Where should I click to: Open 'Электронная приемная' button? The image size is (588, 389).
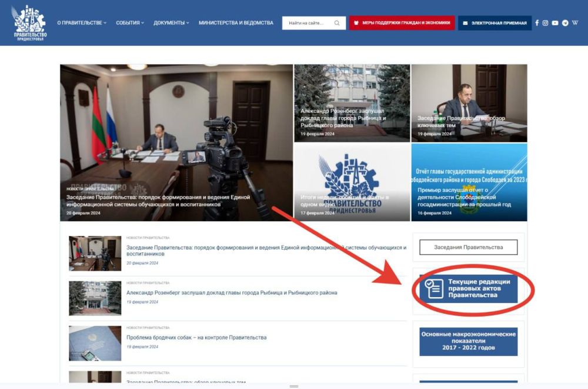(x=495, y=23)
